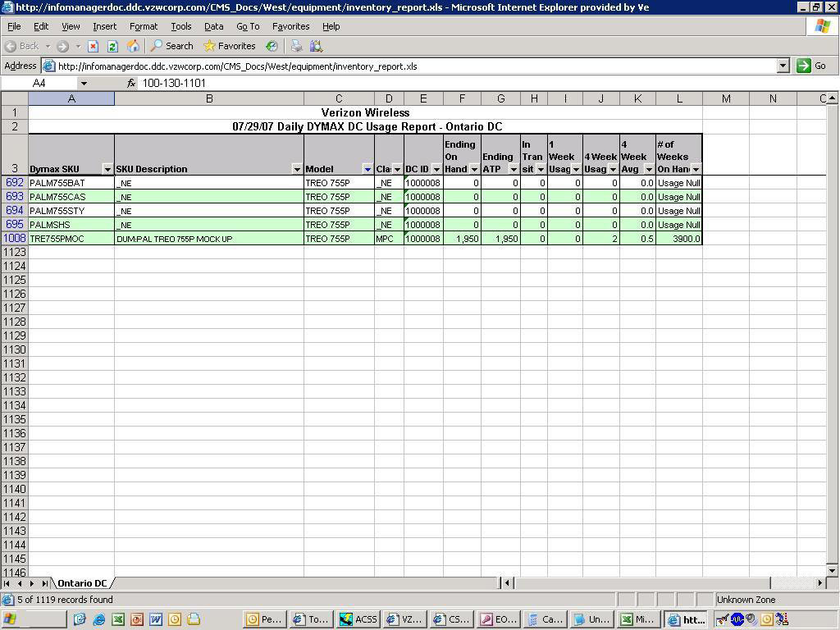Open the address bar history dropdown
Screen dimensions: 840x630
point(783,66)
